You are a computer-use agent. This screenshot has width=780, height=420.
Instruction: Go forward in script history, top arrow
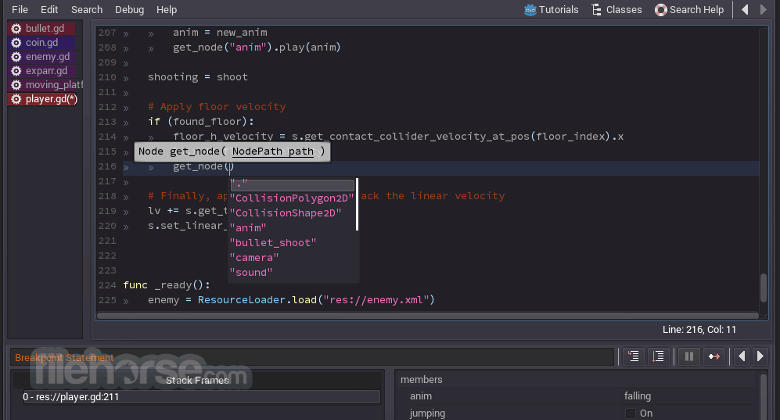pos(763,9)
